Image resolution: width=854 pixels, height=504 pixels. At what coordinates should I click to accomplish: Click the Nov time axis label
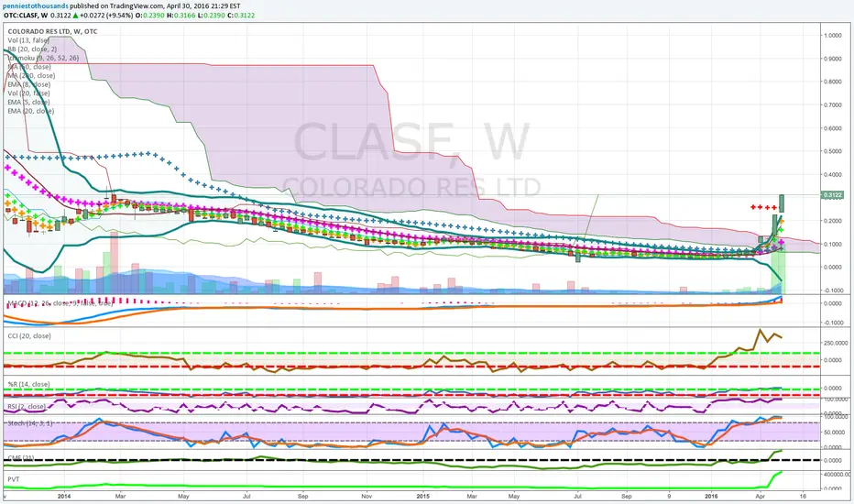pos(367,497)
